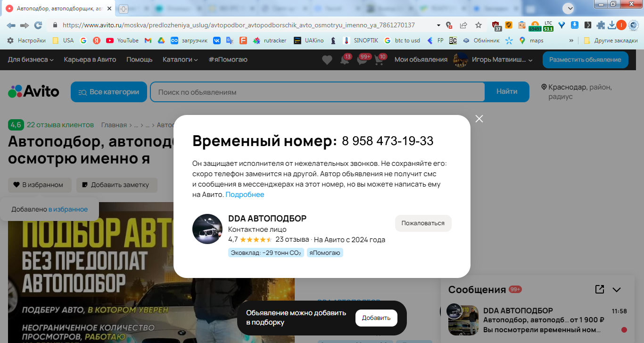Viewport: 644px width, 343px height.
Task: Open Bitcoin price extension 69491
Action: pyautogui.click(x=535, y=26)
